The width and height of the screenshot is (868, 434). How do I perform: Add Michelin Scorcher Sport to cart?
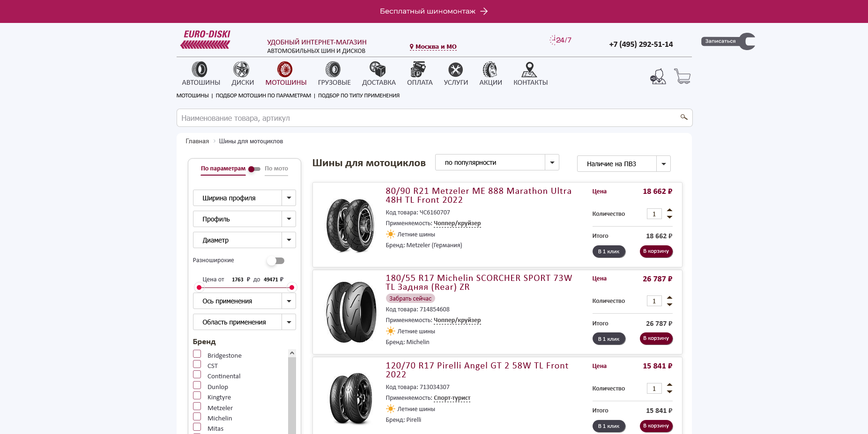[656, 338]
